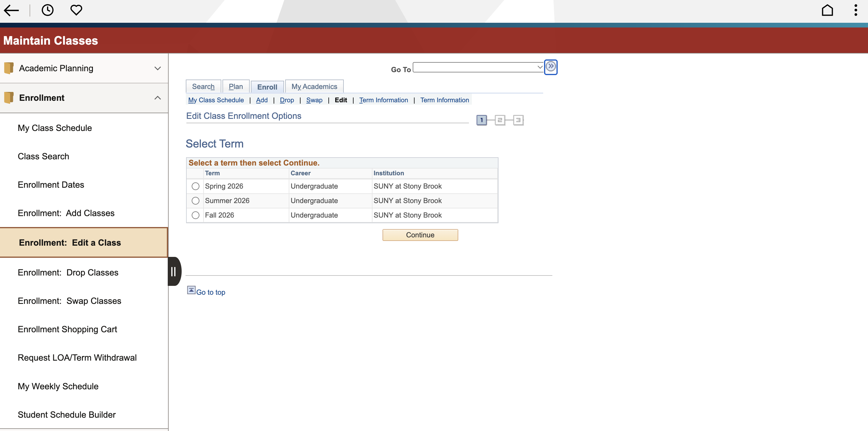
Task: Click the Continue button
Action: (420, 235)
